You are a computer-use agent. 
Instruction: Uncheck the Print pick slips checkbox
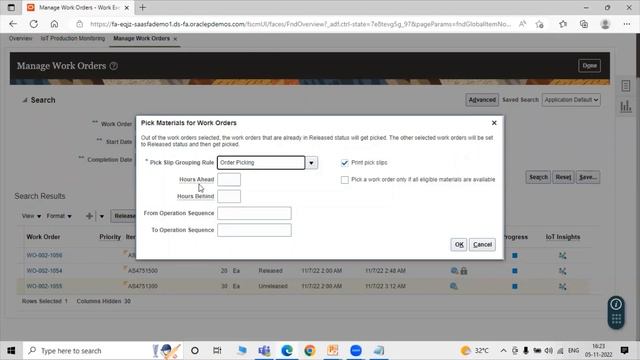coord(345,163)
